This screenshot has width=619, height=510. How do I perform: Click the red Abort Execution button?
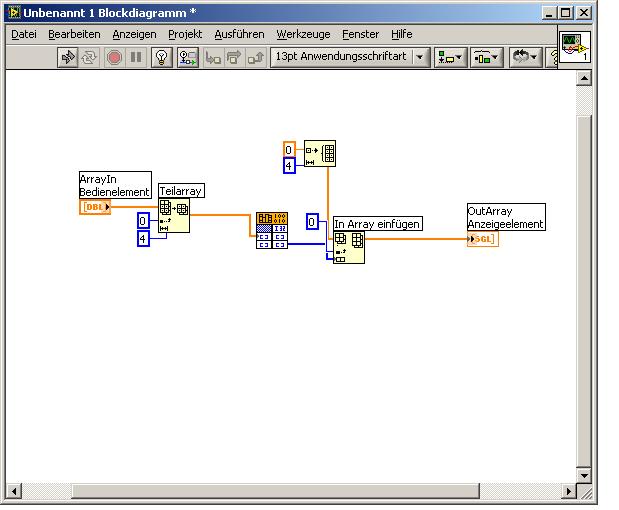pos(114,58)
